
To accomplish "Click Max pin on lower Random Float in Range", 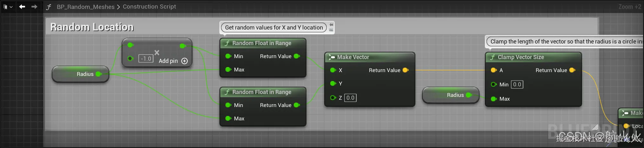I will point(228,118).
